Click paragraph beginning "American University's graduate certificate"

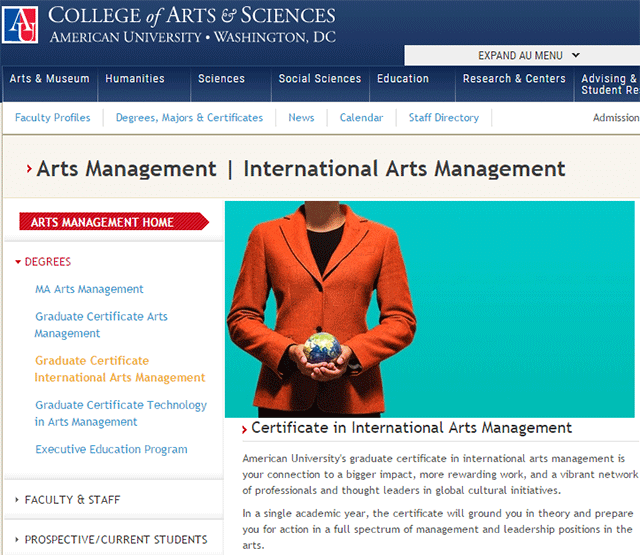point(440,474)
